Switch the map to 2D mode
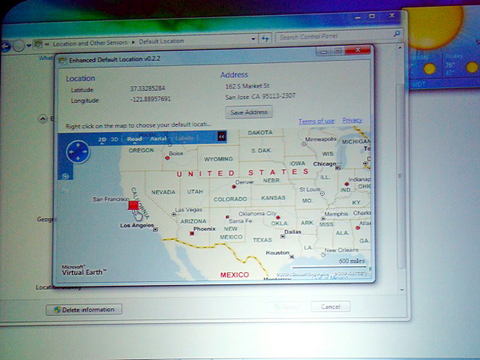This screenshot has height=360, width=480. pos(102,140)
